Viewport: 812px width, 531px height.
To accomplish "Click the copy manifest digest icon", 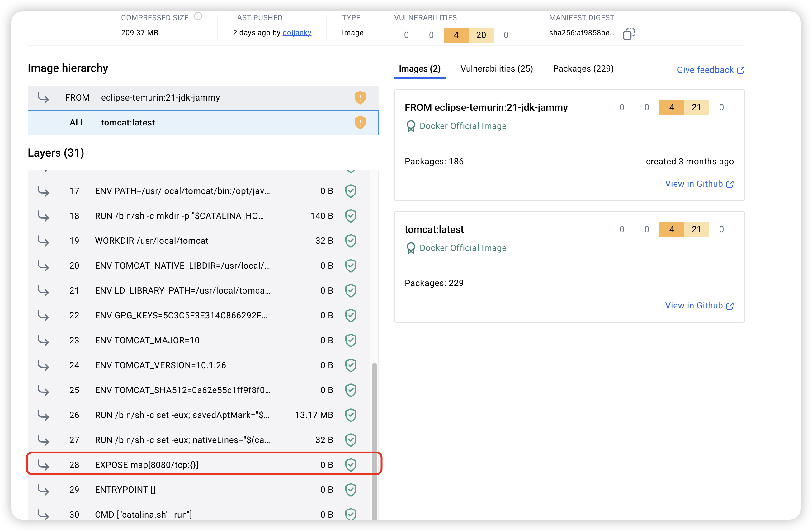I will click(x=628, y=34).
